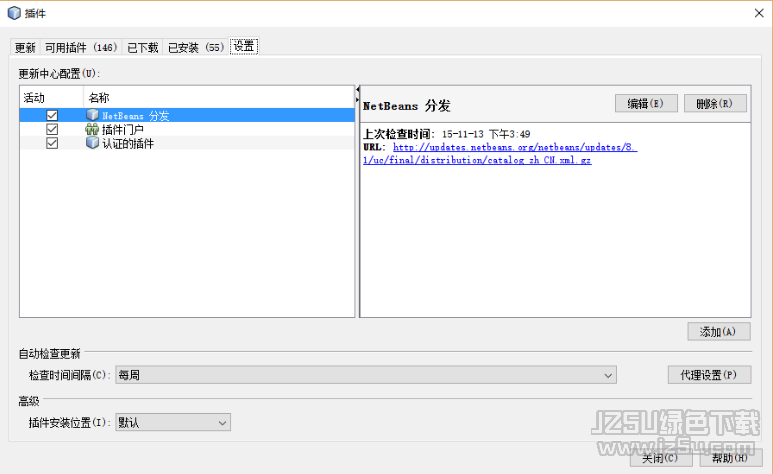
Task: Switch to the 已下载 tab
Action: pyautogui.click(x=142, y=47)
